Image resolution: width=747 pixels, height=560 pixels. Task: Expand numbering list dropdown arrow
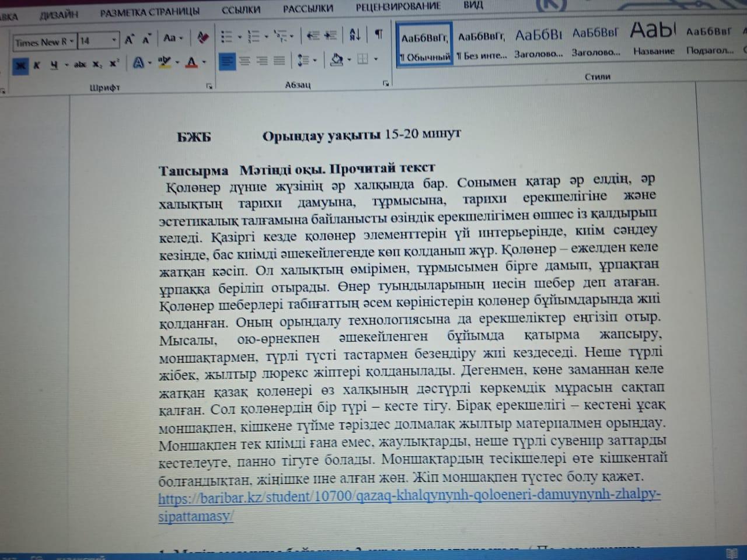click(x=266, y=37)
